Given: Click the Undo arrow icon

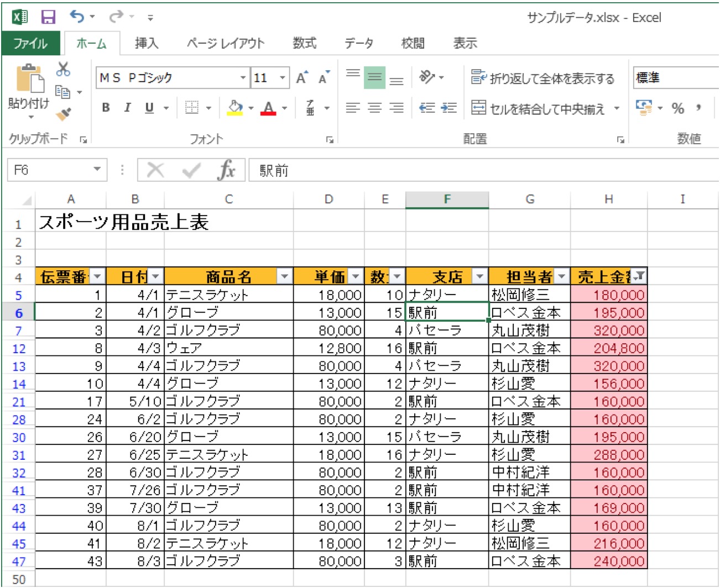Looking at the screenshot, I should click(77, 17).
